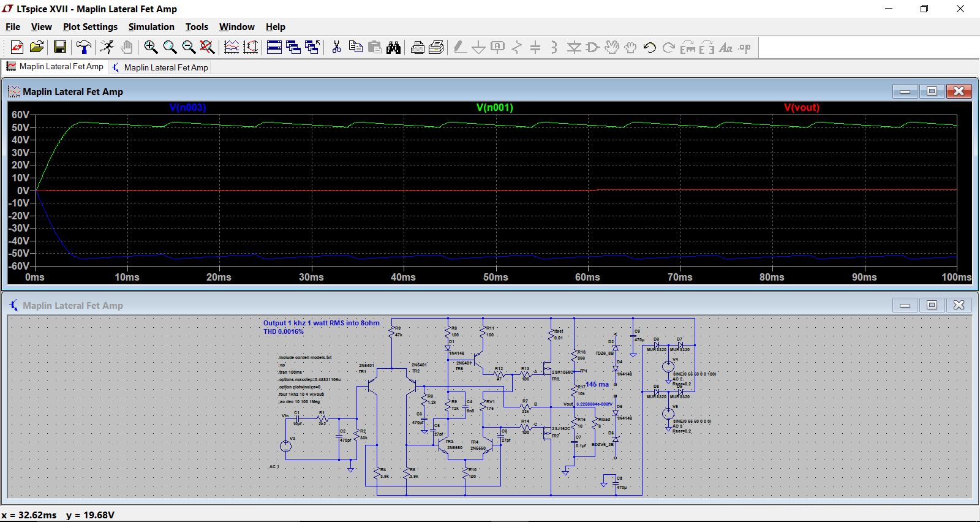Create a new schematic with toolbar icon
This screenshot has height=522, width=980.
pos(17,47)
